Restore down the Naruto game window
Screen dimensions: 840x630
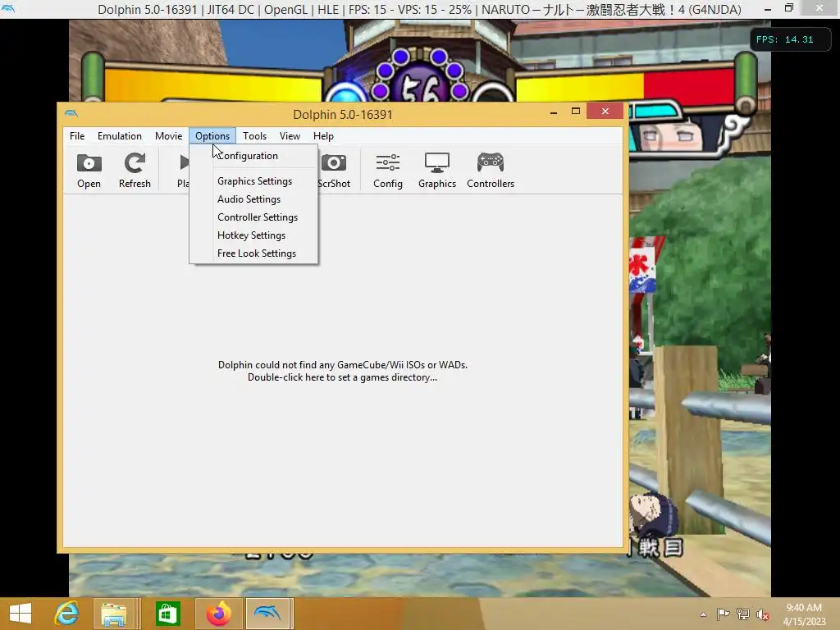click(x=789, y=8)
